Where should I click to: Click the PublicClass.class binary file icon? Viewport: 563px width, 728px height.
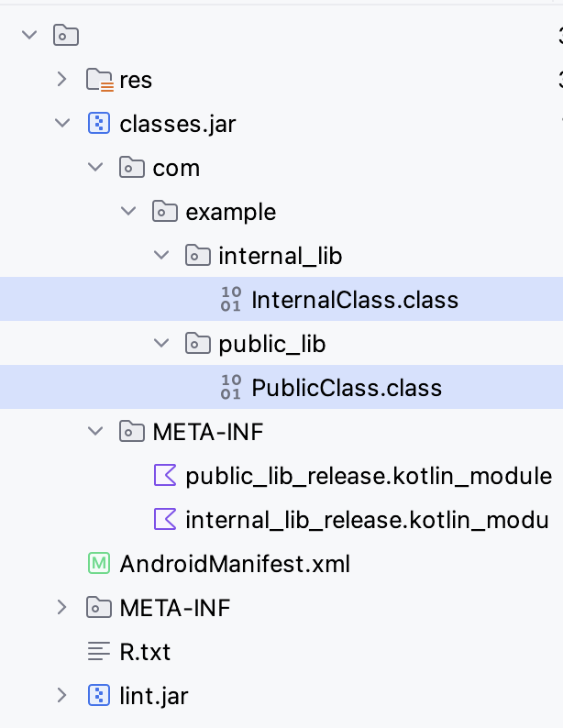(x=231, y=387)
